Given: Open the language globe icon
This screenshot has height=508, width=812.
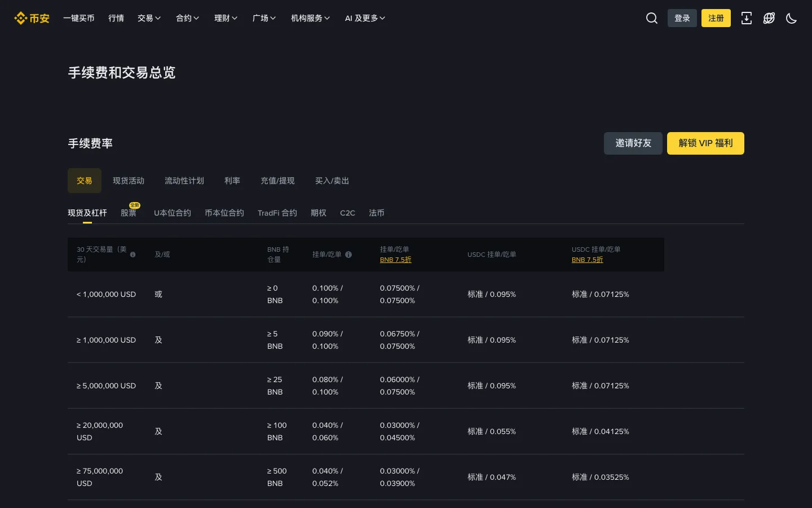Looking at the screenshot, I should tap(769, 18).
